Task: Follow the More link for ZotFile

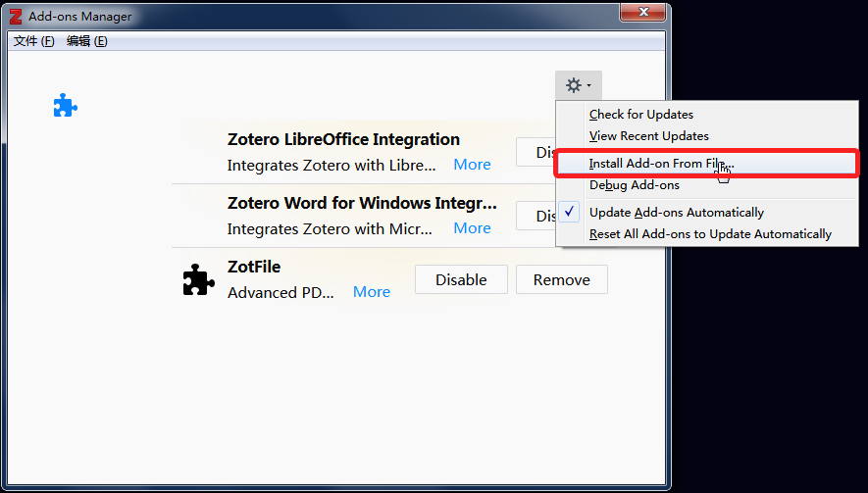Action: [x=372, y=292]
